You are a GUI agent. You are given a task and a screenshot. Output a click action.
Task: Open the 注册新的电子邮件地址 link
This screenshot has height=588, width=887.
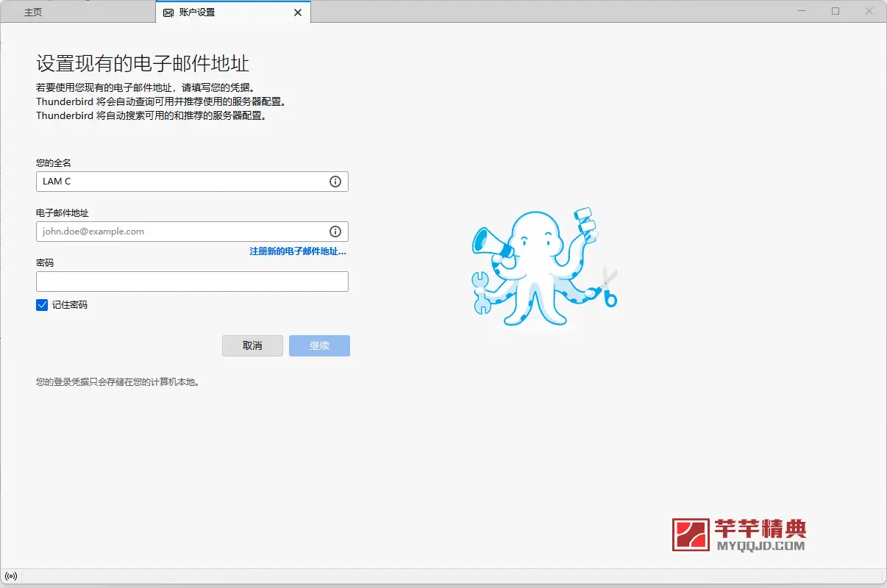(x=298, y=251)
